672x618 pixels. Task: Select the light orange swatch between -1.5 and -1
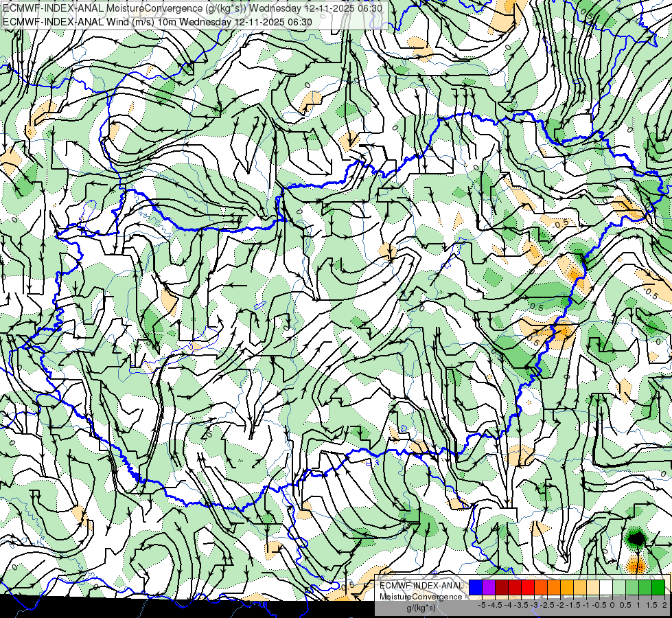[580, 588]
